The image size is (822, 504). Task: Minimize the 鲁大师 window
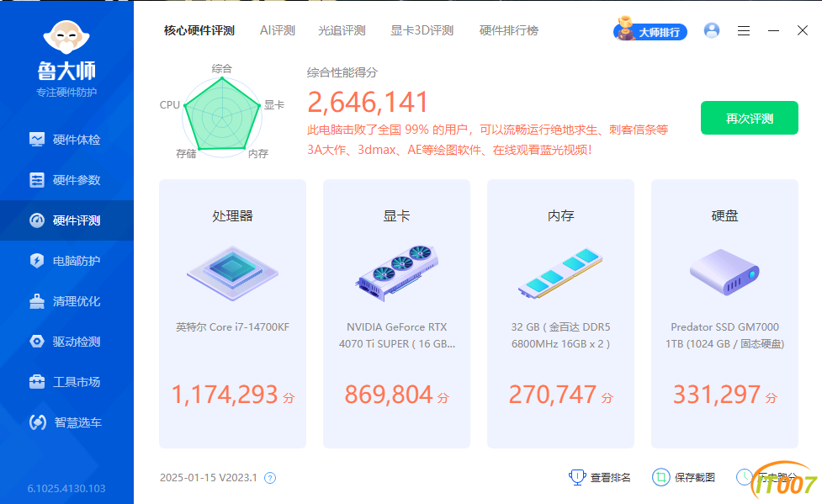(773, 31)
